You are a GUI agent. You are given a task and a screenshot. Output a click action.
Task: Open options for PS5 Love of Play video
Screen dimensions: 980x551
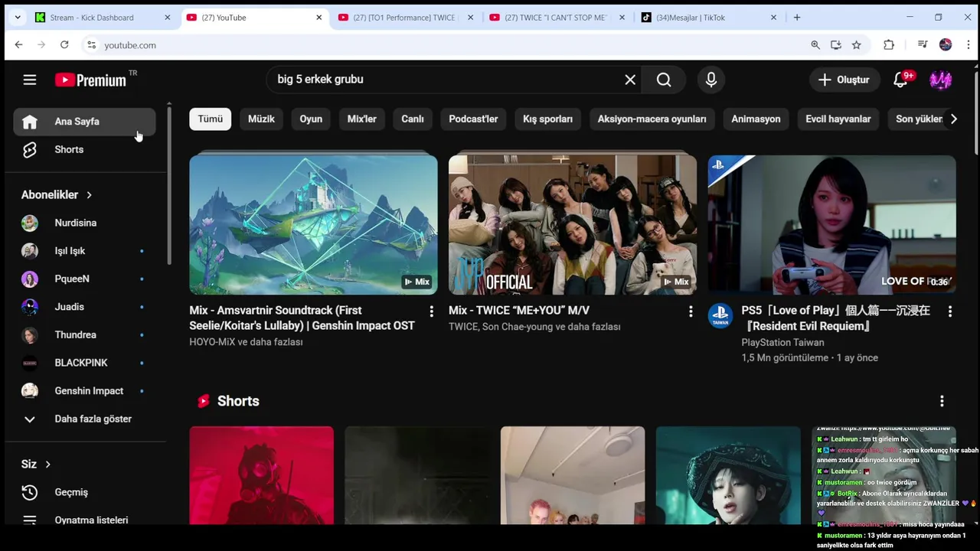pyautogui.click(x=950, y=311)
